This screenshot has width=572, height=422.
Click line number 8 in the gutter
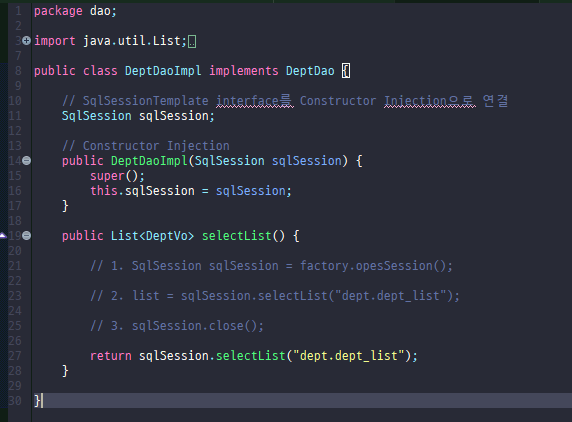(x=18, y=71)
